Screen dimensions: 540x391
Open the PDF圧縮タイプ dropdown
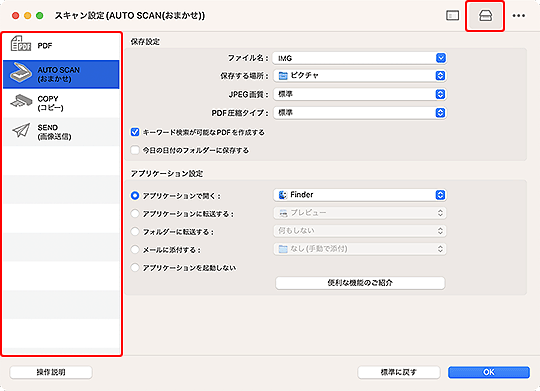pos(360,113)
